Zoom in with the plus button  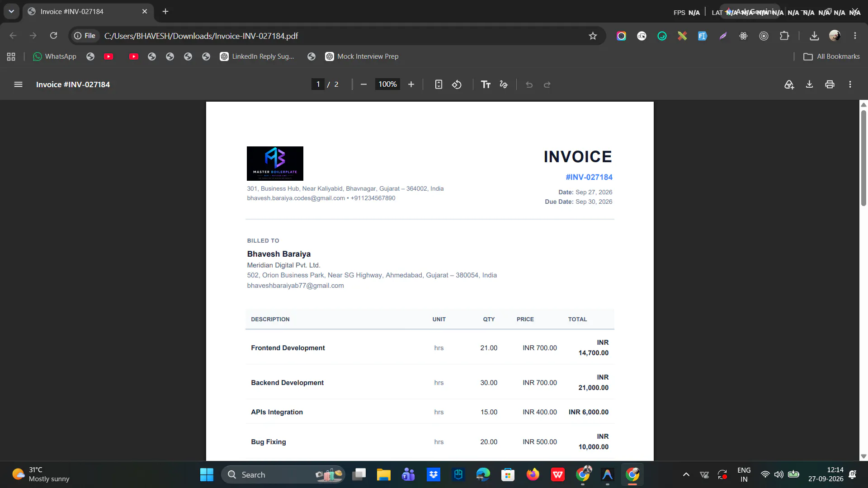(411, 84)
